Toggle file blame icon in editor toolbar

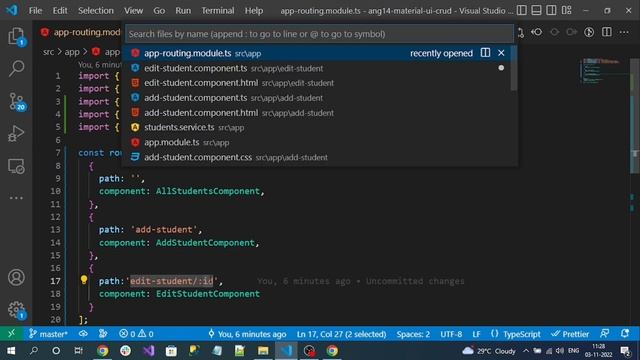pyautogui.click(x=589, y=32)
